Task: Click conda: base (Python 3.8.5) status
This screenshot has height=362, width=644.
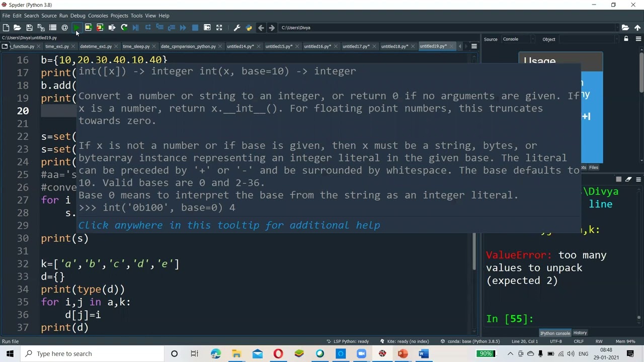Action: click(x=470, y=341)
